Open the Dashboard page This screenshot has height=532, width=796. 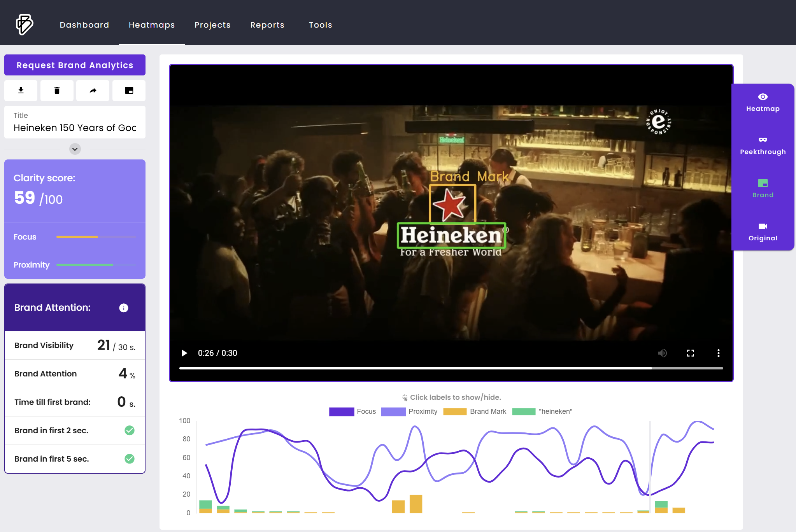[84, 25]
